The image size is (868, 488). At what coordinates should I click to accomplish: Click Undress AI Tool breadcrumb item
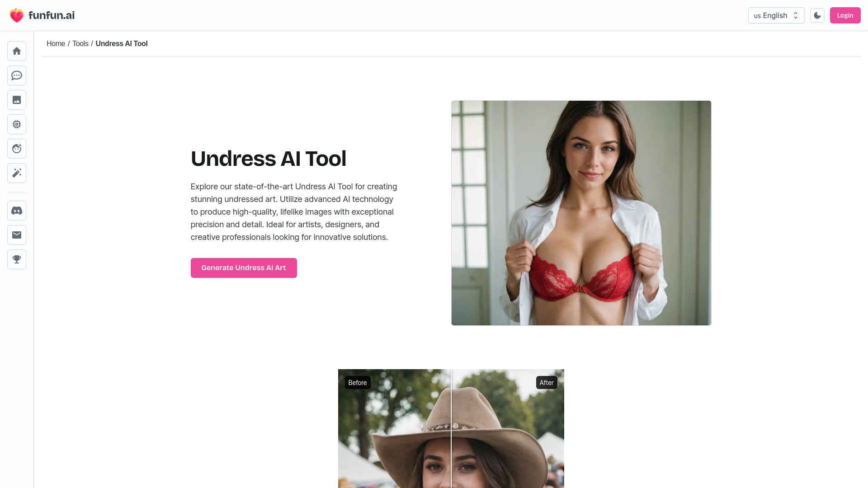(122, 43)
